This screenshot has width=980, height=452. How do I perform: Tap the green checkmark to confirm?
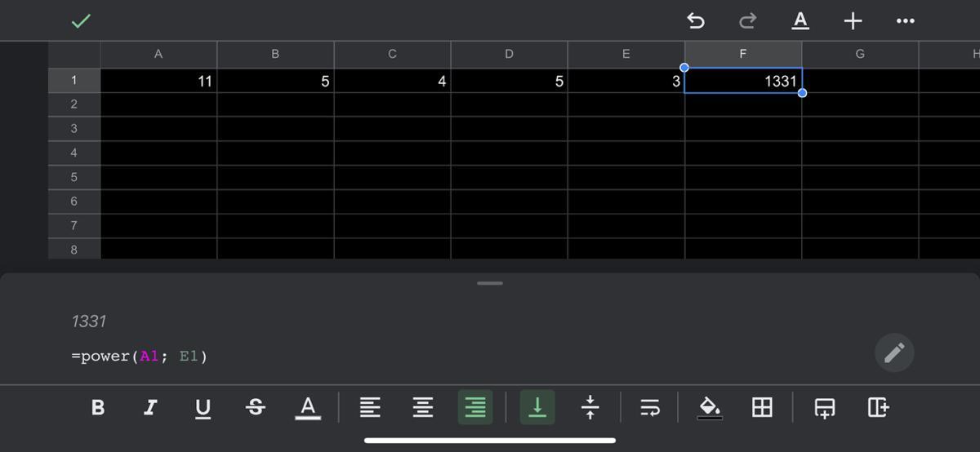click(81, 21)
